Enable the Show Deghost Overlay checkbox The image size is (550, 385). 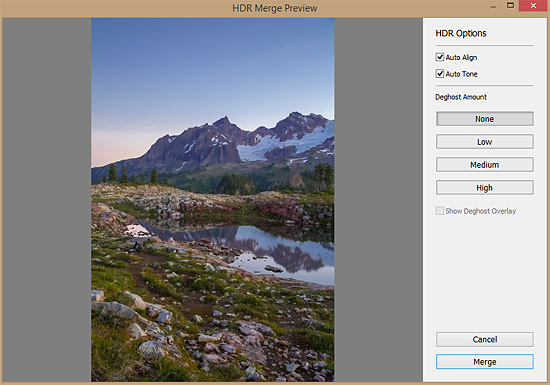click(440, 211)
